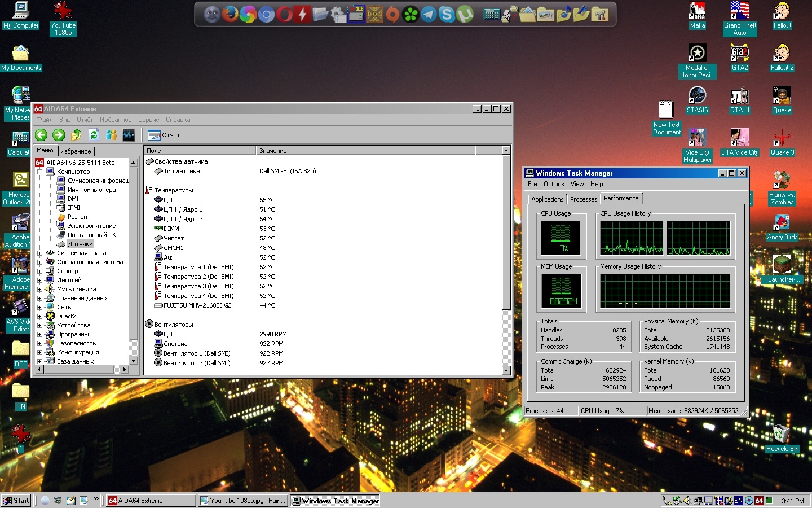Image resolution: width=812 pixels, height=508 pixels.
Task: Click down arrow of sensor list scrollbar
Action: (506, 371)
